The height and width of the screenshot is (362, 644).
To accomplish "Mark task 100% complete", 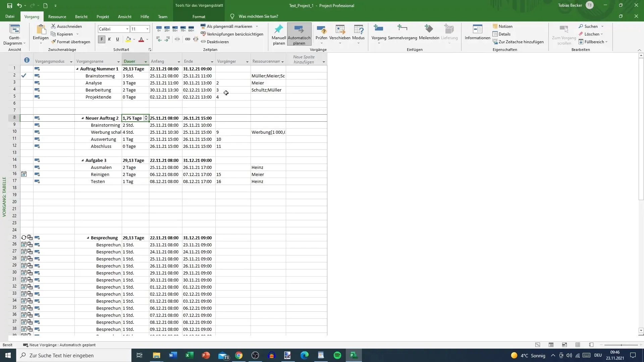I will [191, 29].
